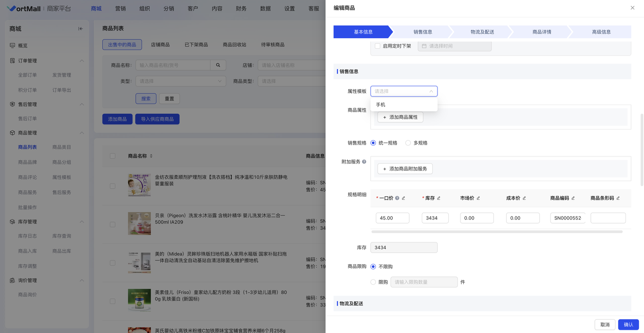
Task: Enable the 启用定时下架 checkbox
Action: point(378,46)
